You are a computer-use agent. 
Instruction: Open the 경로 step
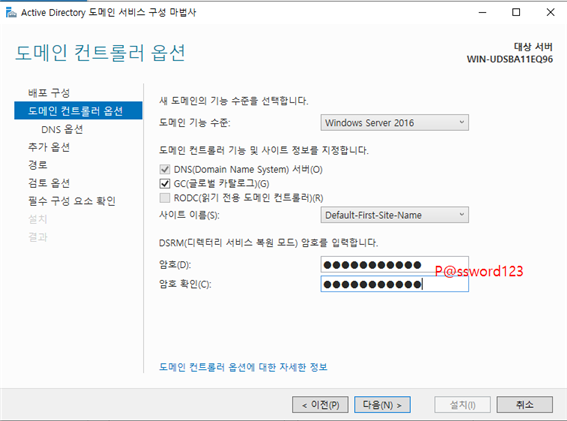(38, 165)
